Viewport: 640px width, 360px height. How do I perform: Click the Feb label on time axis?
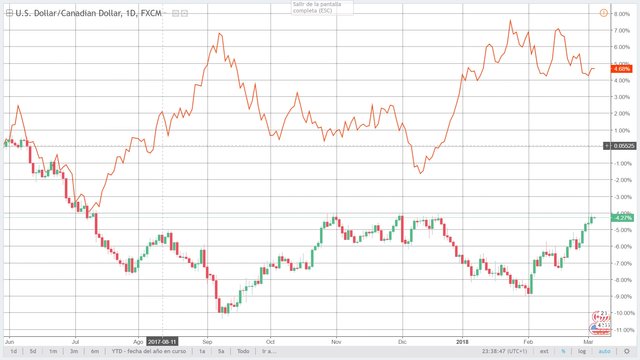point(528,342)
